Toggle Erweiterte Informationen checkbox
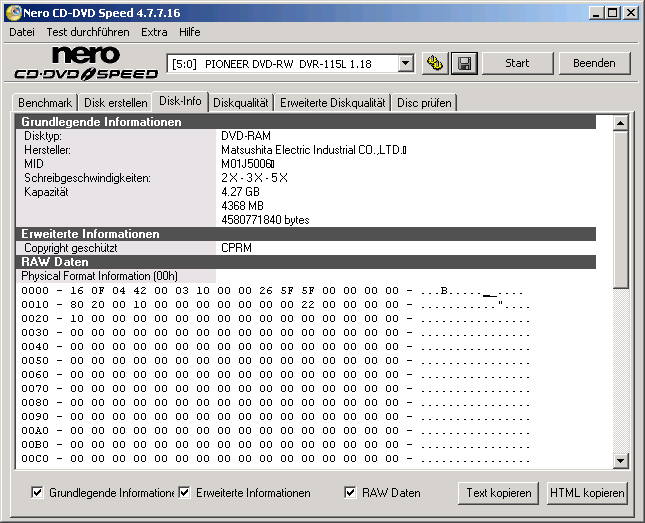 click(184, 492)
